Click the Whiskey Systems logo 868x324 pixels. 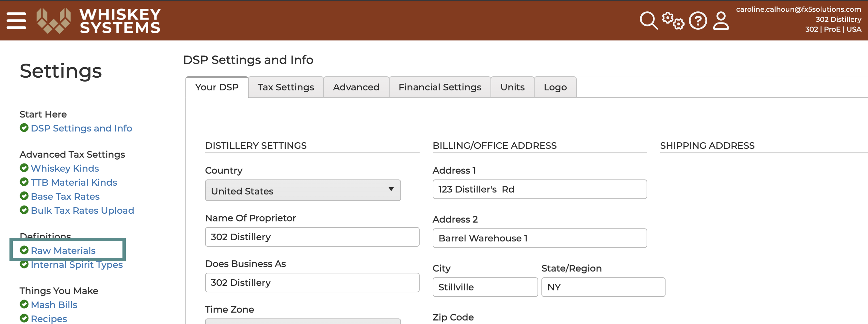(x=99, y=21)
